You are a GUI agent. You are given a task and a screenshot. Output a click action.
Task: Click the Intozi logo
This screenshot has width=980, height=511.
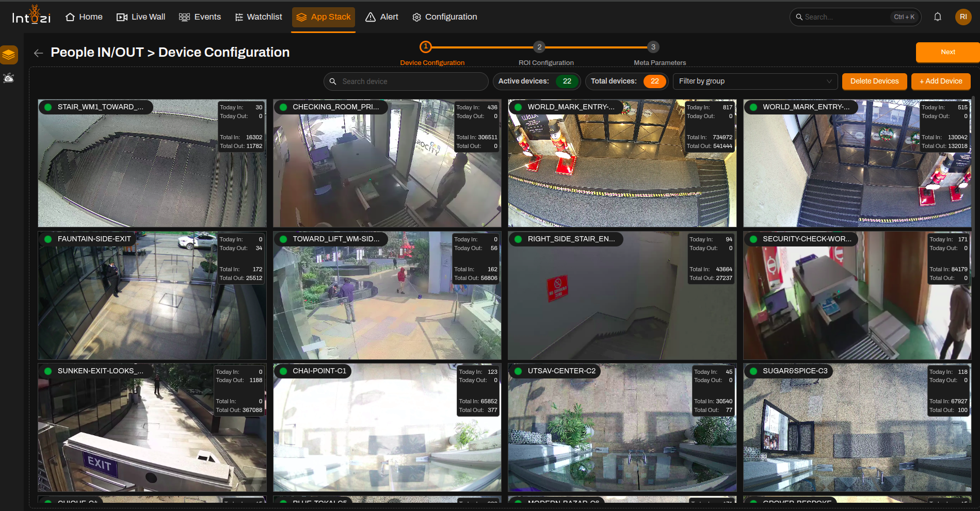(31, 15)
